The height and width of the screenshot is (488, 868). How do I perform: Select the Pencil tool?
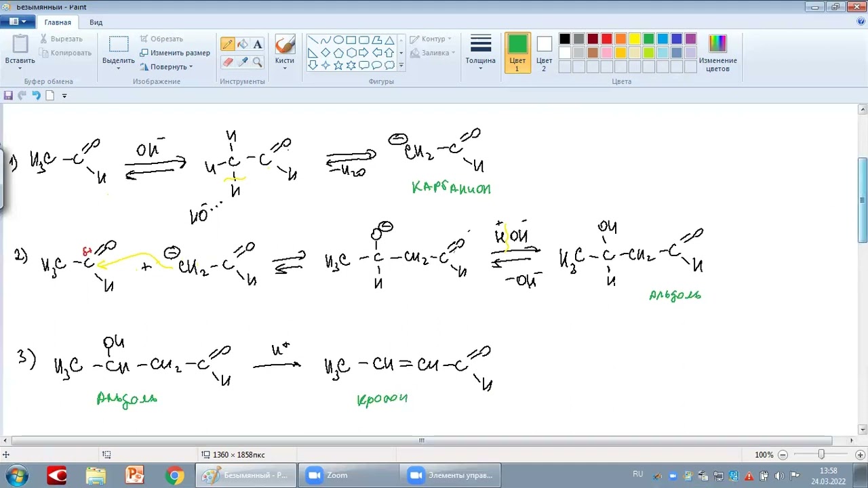[x=227, y=45]
